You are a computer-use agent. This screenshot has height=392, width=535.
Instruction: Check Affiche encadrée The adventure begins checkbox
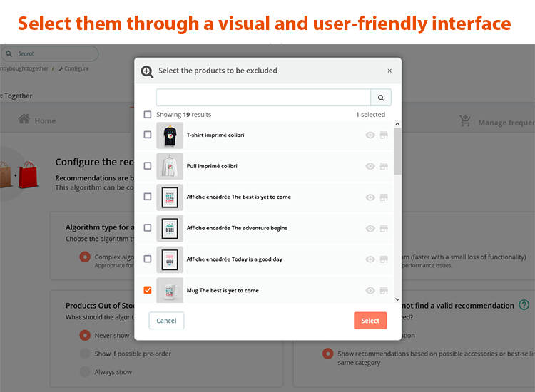(x=148, y=227)
